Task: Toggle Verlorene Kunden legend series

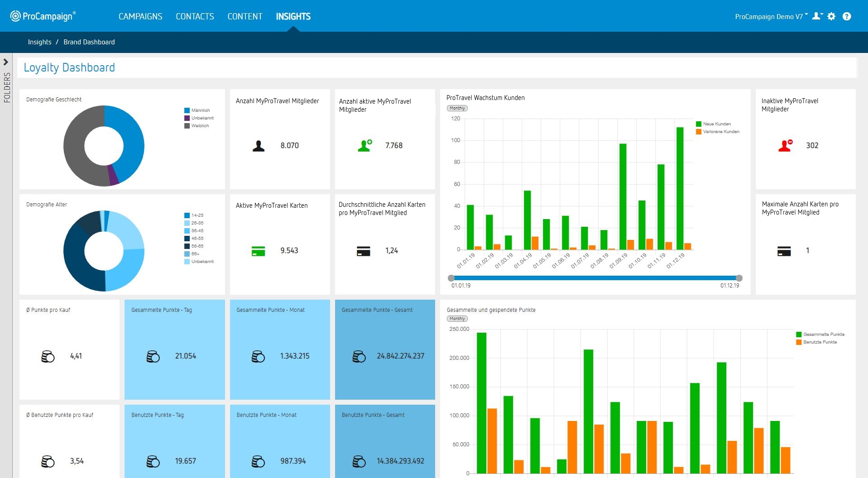Action: point(720,132)
